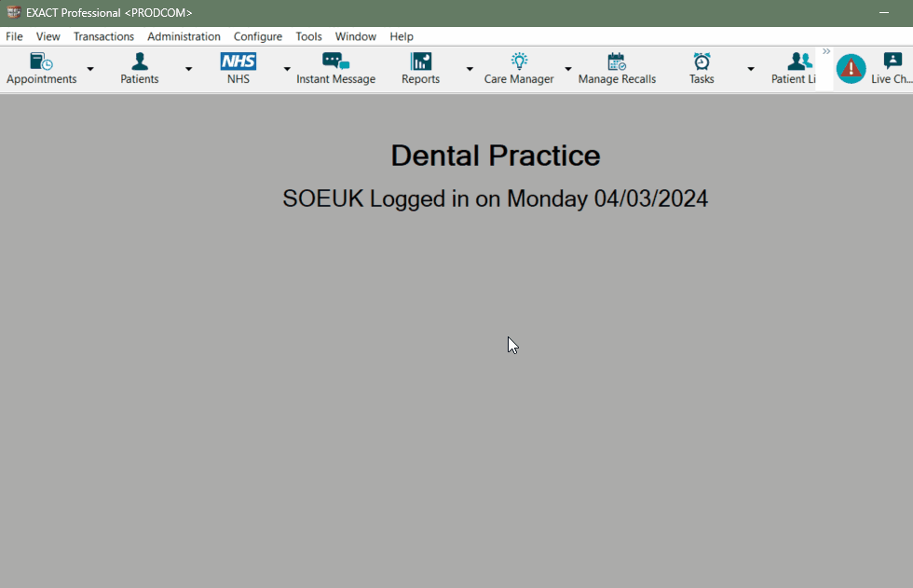The height and width of the screenshot is (588, 913).
Task: Click the Manage Recalls calendar icon
Action: [617, 62]
